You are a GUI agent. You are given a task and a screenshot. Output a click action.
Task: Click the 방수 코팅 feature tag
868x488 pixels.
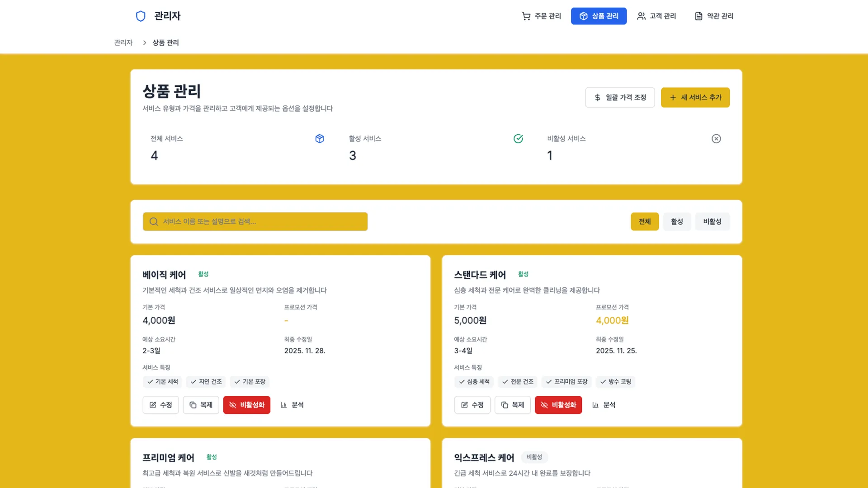tap(615, 382)
